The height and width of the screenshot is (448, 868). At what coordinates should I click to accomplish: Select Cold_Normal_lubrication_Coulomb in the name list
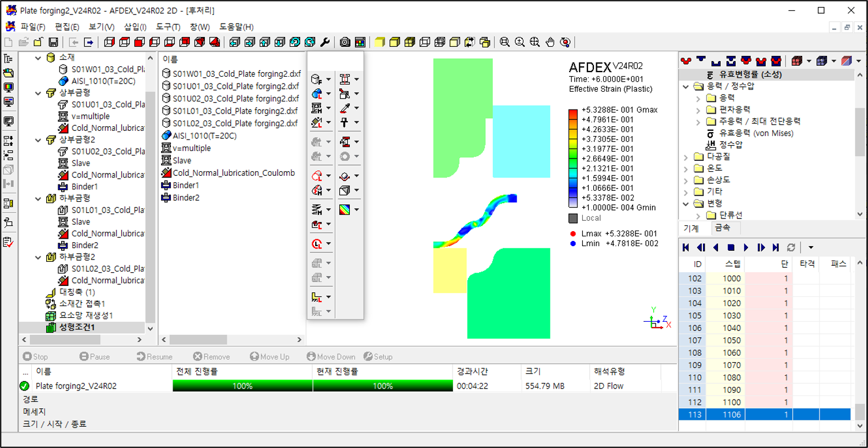point(234,173)
